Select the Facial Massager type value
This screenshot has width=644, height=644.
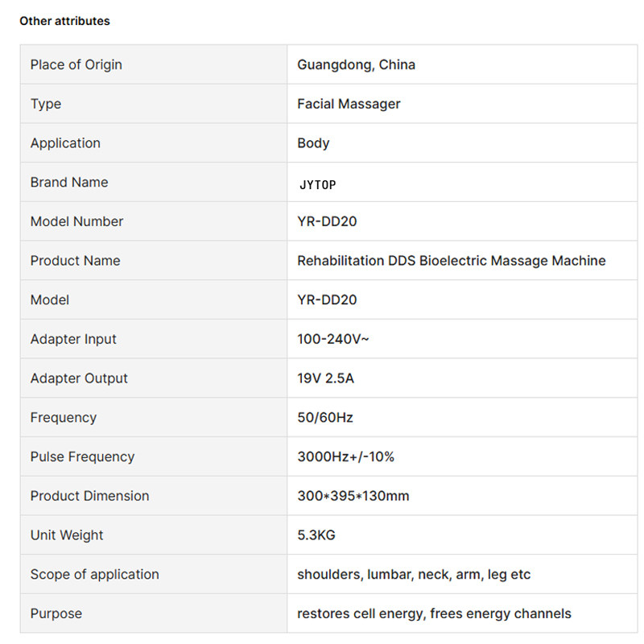349,104
